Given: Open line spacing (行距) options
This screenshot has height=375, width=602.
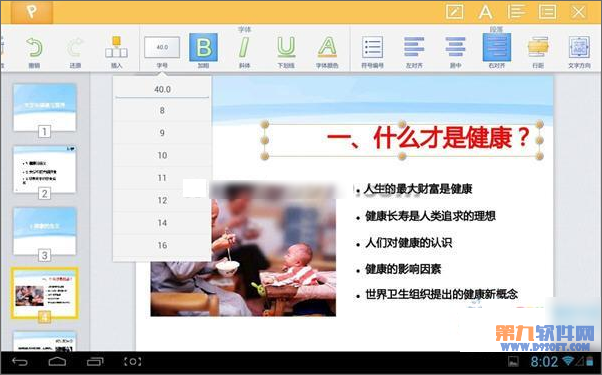Looking at the screenshot, I should tap(538, 47).
